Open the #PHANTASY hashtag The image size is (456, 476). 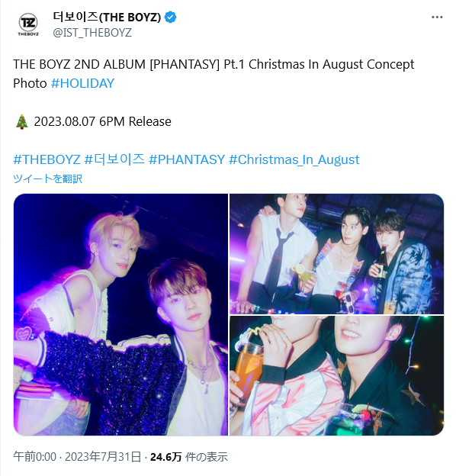pos(187,159)
